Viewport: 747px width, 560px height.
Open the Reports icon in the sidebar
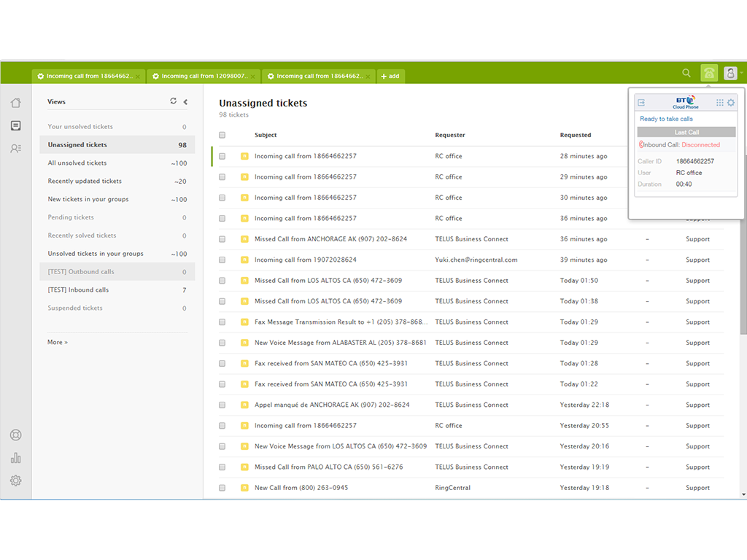[15, 457]
